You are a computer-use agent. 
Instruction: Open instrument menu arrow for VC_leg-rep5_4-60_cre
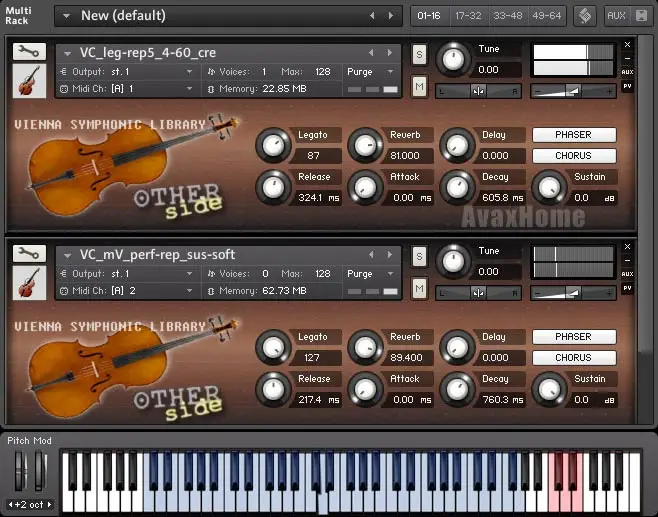67,53
